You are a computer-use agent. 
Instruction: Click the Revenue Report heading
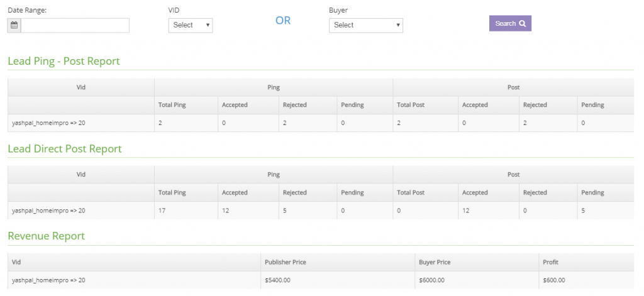pyautogui.click(x=47, y=236)
